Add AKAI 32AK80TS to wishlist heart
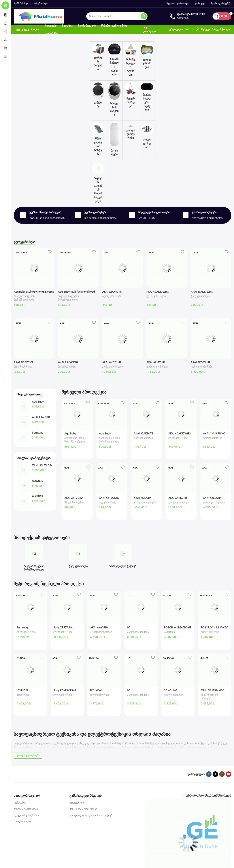234x868 pixels. click(138, 252)
